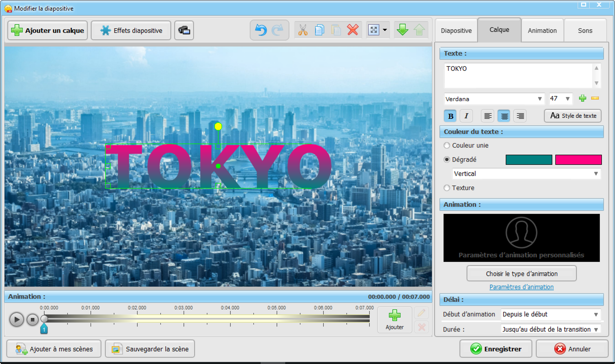Image resolution: width=615 pixels, height=364 pixels.
Task: Stop the animation playback
Action: [x=32, y=320]
